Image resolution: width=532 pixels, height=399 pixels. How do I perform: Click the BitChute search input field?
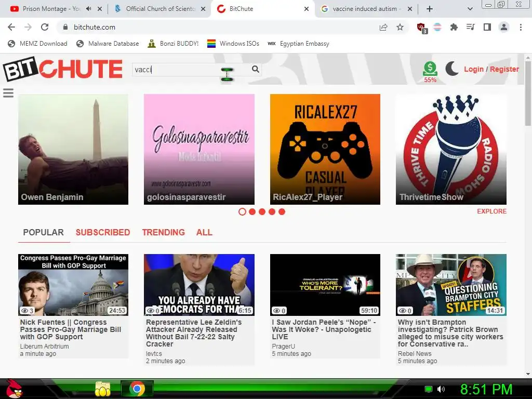point(192,70)
